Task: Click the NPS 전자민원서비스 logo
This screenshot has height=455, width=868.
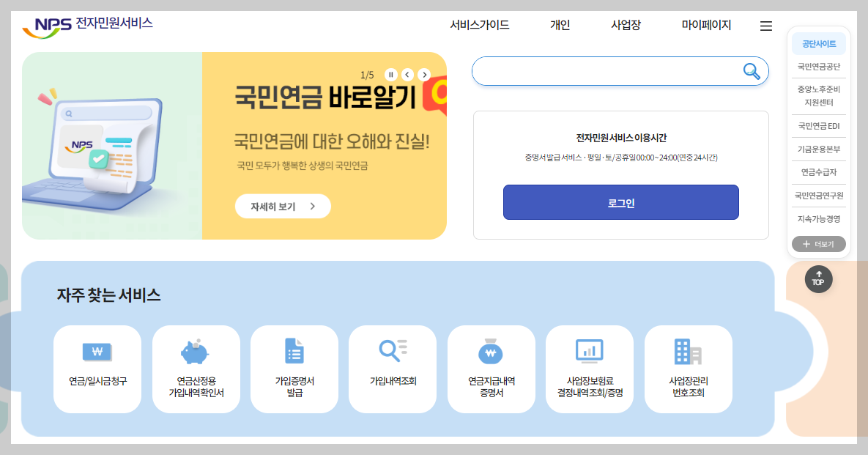Action: click(87, 26)
